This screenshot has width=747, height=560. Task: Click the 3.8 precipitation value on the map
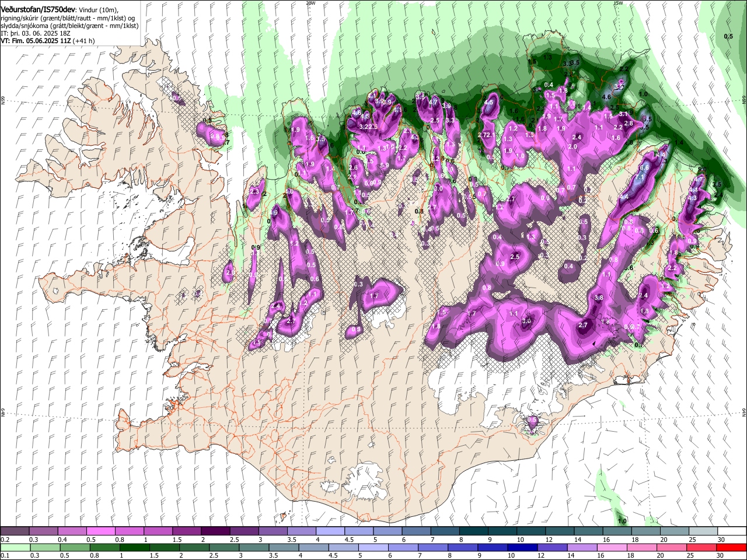(598, 297)
